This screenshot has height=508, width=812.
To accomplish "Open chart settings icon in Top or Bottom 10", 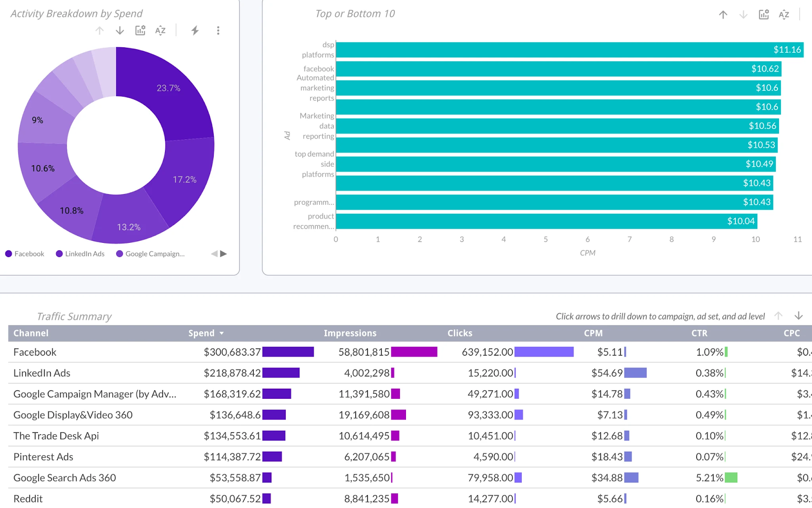I will click(764, 15).
